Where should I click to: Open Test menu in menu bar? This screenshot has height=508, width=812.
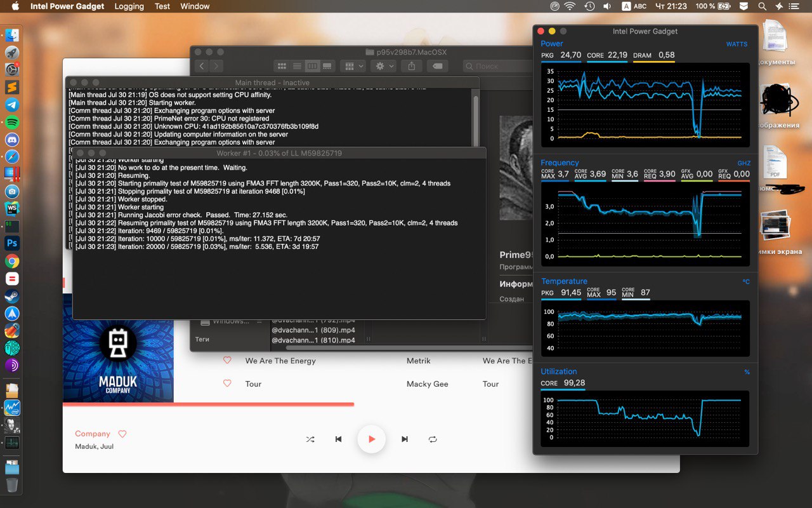pyautogui.click(x=162, y=6)
